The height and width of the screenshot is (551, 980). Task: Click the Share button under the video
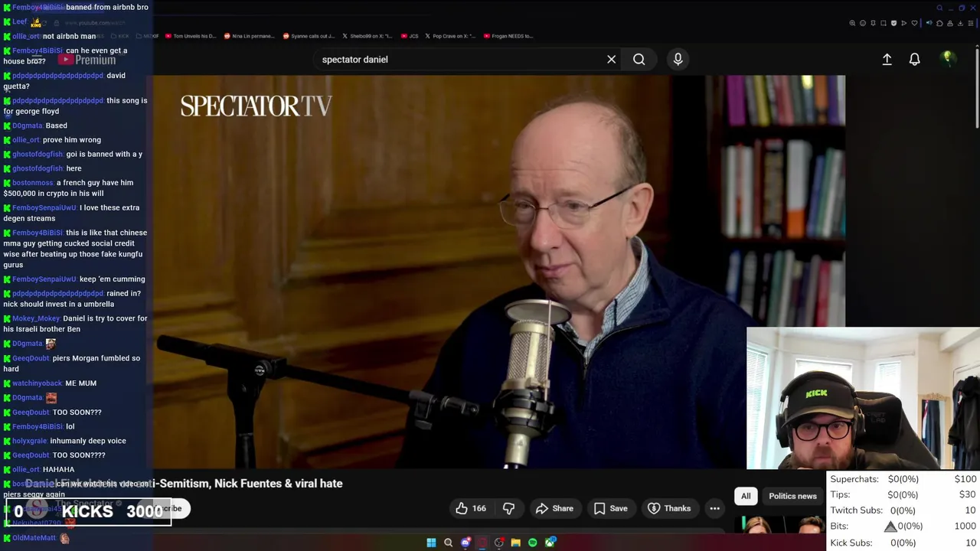[x=554, y=508]
